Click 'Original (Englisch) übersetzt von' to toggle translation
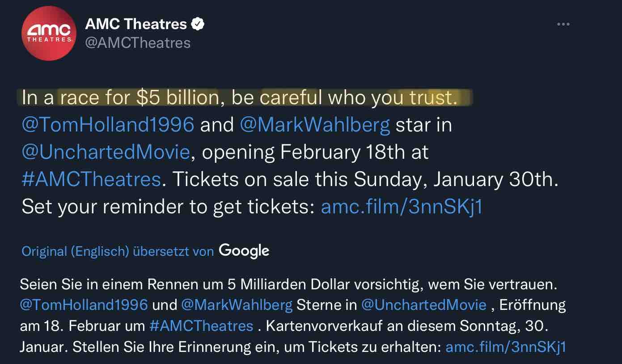 (116, 251)
